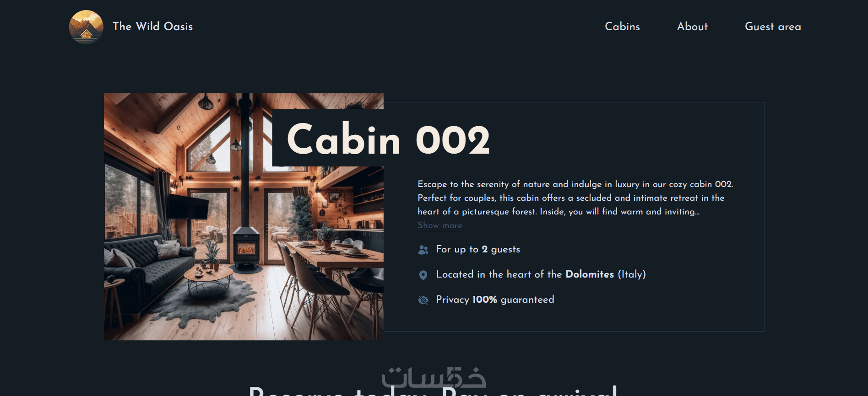Open the Cabins navigation link
Screen dimensions: 868x396
(622, 27)
